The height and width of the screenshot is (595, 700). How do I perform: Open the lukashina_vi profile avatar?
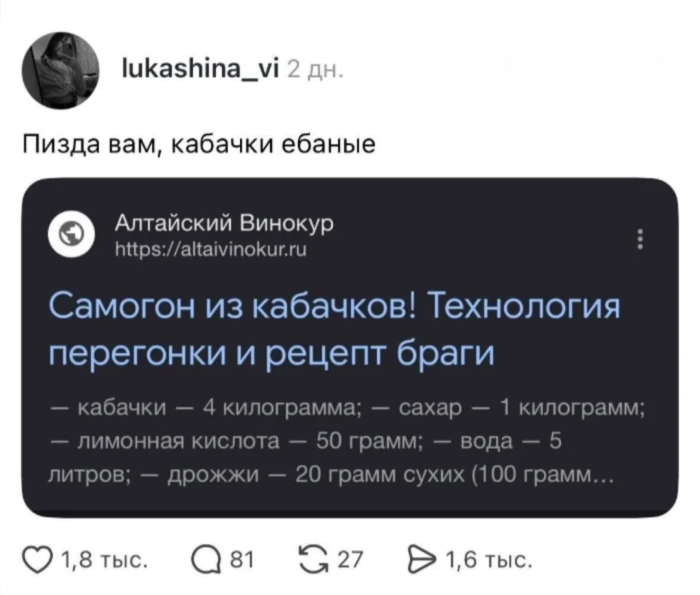click(60, 71)
